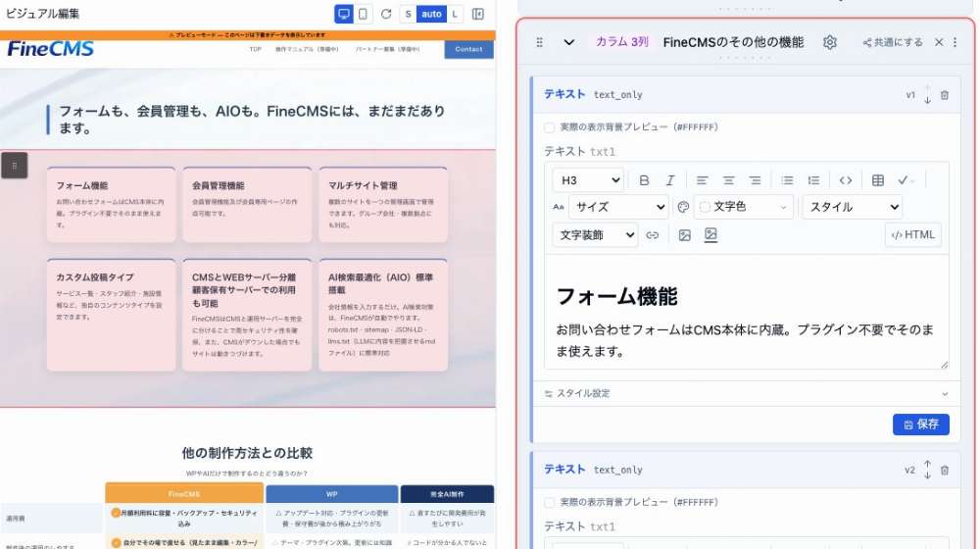The height and width of the screenshot is (549, 980).
Task: Move the v1 text item down with the arrow
Action: click(x=927, y=99)
